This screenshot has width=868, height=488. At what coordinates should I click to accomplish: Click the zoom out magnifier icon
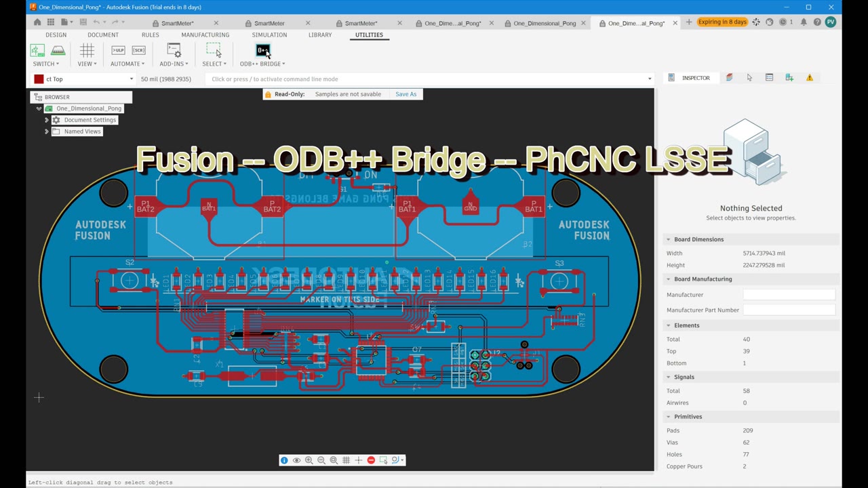321,460
